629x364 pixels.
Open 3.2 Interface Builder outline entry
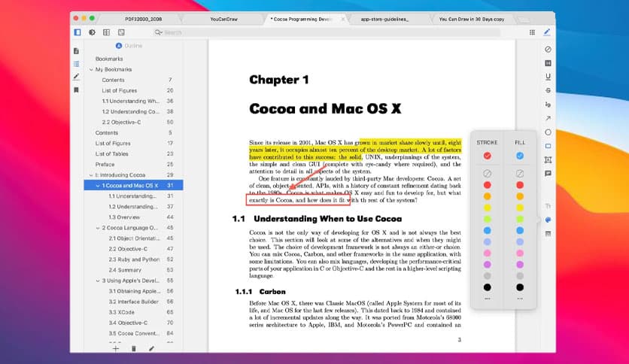[134, 302]
